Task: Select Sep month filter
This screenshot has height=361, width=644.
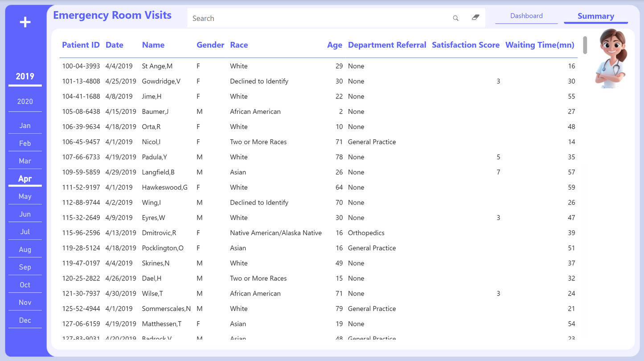Action: (25, 268)
